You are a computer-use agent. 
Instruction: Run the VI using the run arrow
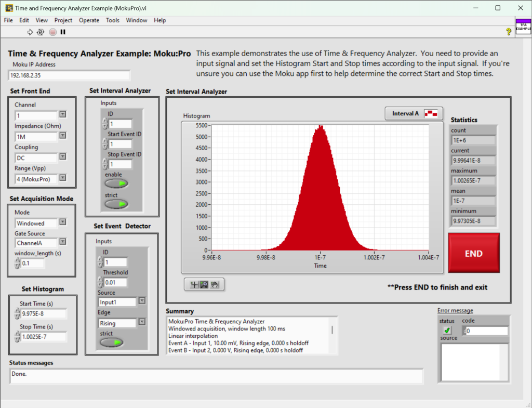point(30,32)
